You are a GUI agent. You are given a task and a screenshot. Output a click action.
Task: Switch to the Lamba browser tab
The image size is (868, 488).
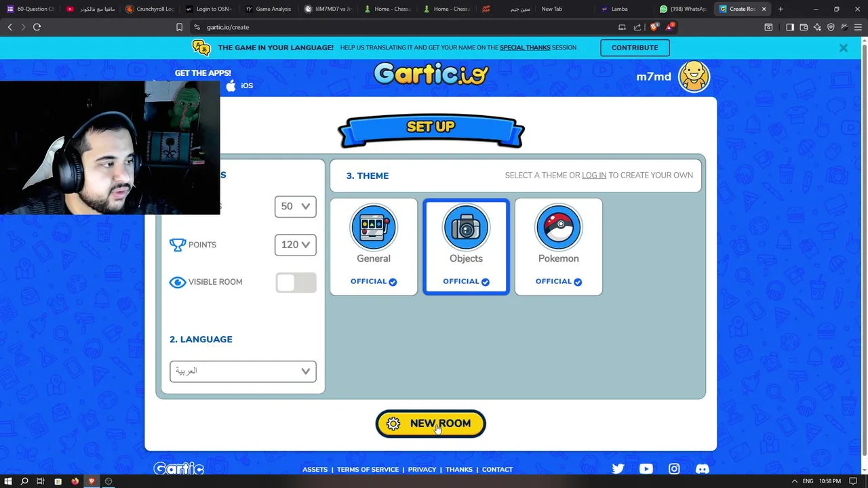627,9
